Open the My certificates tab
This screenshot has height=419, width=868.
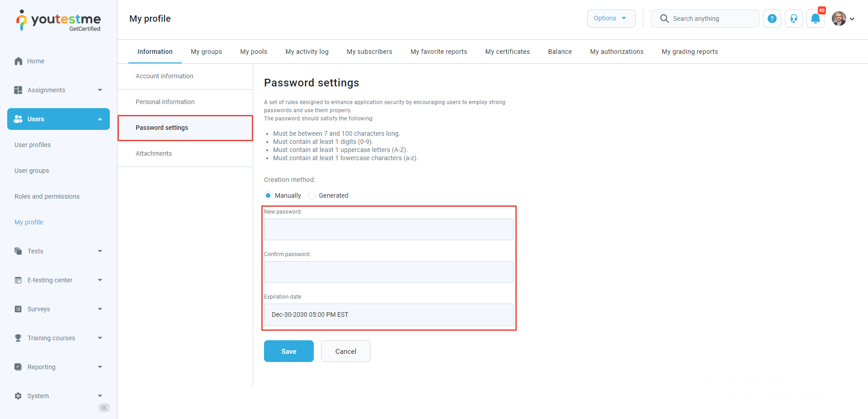click(507, 52)
